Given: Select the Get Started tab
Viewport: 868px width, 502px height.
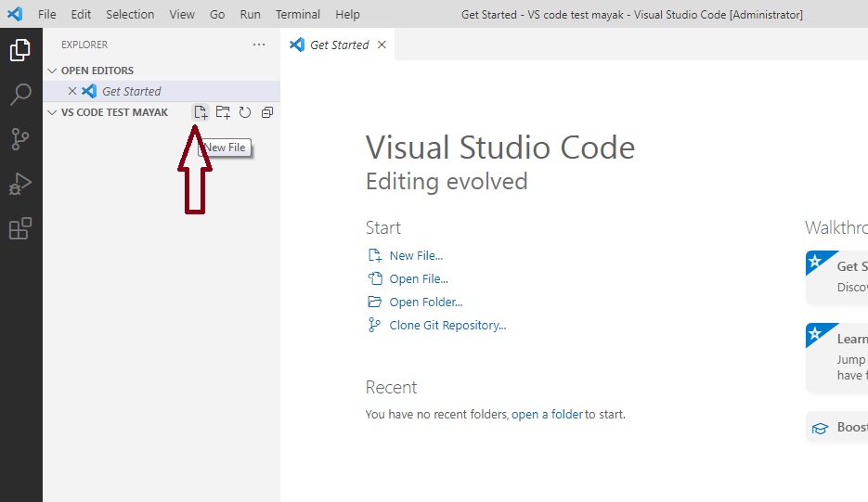Looking at the screenshot, I should coord(339,45).
